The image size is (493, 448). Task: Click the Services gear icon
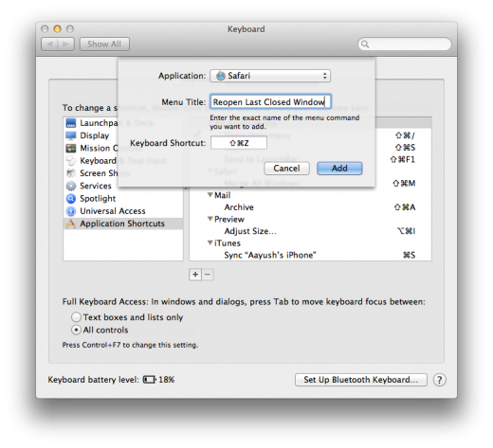click(71, 186)
